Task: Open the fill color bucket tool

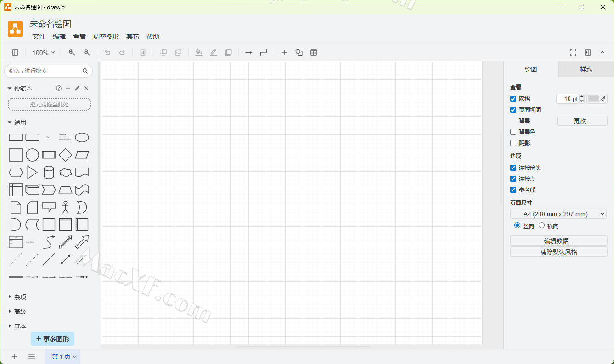Action: 199,52
